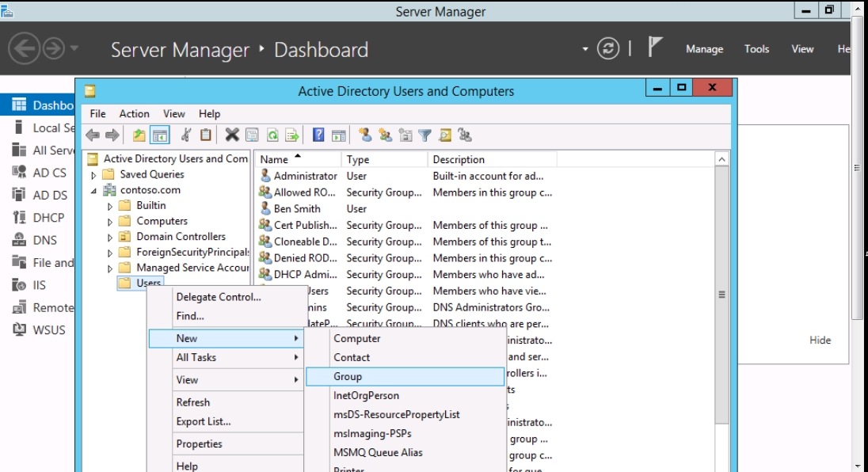
Task: Expand the Saved Queries tree node
Action: [93, 175]
